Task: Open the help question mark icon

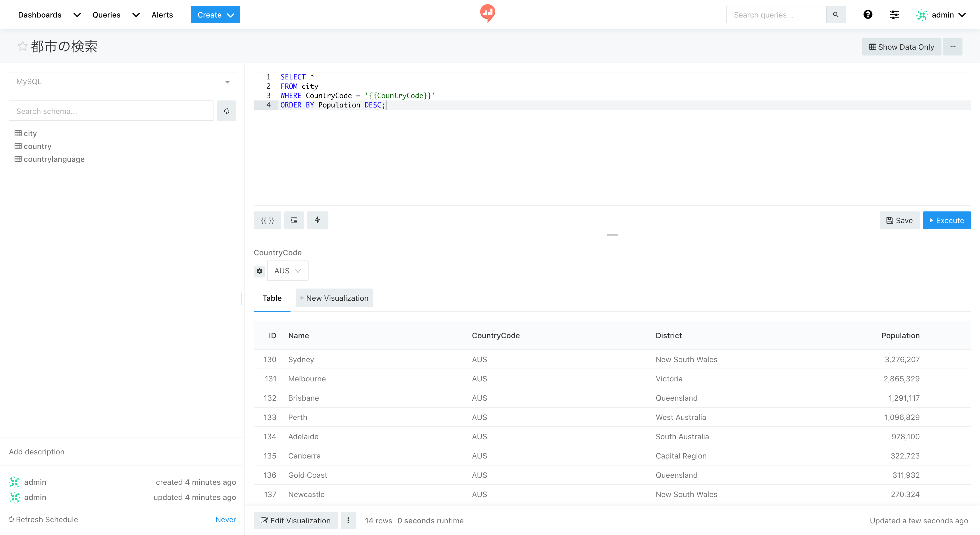Action: click(x=867, y=15)
